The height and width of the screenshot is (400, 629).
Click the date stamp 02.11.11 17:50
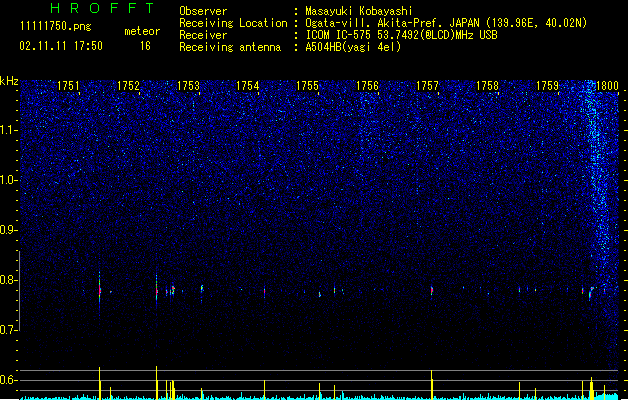click(61, 46)
